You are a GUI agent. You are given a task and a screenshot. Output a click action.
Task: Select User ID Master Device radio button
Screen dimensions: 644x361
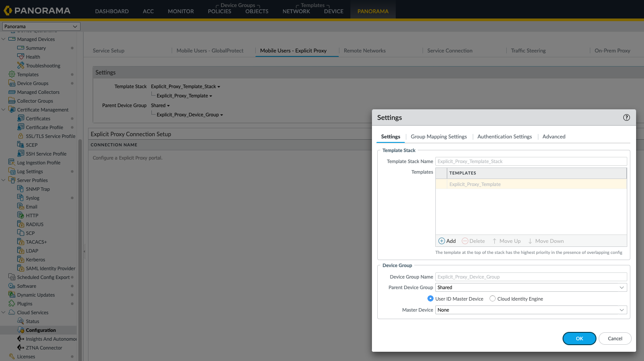click(x=431, y=299)
